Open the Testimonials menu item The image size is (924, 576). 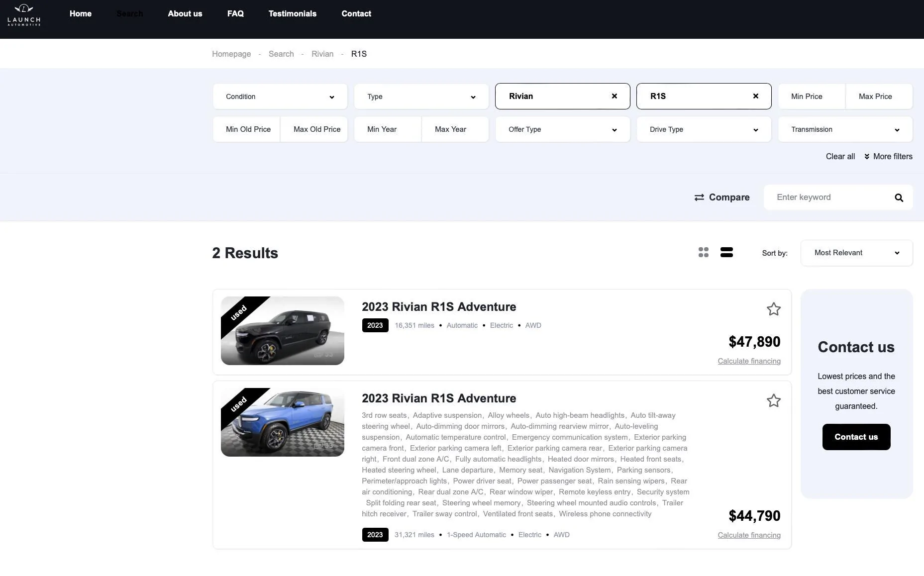pos(293,14)
